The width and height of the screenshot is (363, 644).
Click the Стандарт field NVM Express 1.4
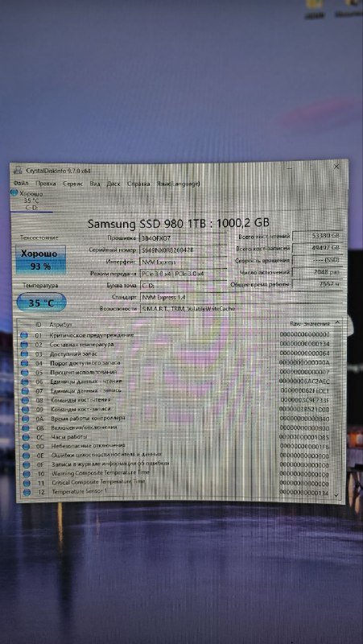tap(242, 296)
